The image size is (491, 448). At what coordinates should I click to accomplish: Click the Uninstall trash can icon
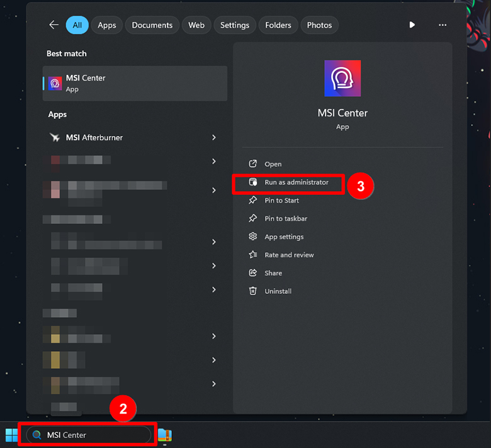(252, 291)
